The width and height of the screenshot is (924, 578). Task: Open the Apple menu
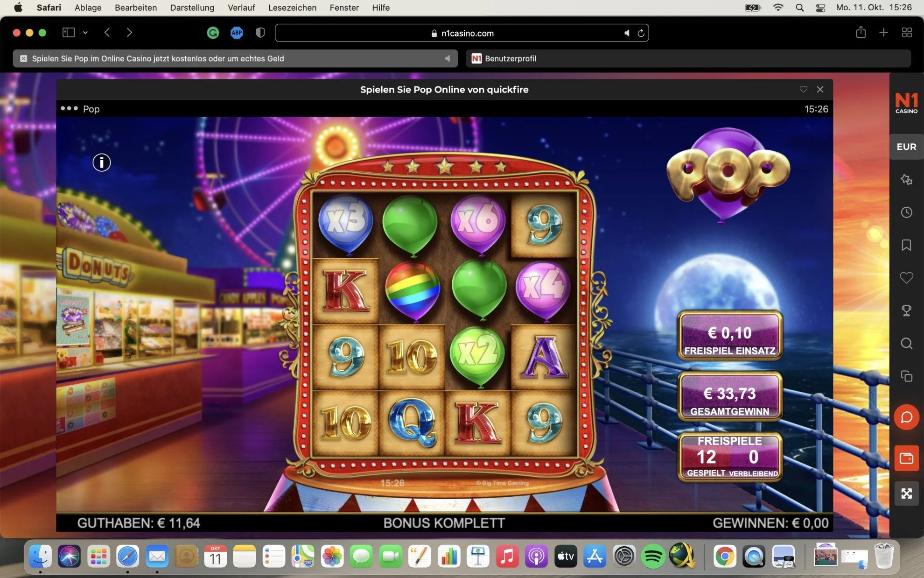pos(18,7)
